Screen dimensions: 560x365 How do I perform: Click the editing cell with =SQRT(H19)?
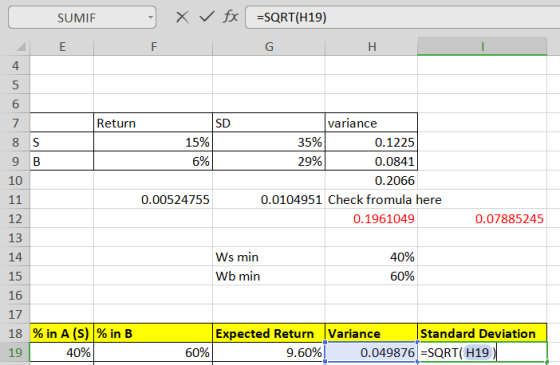pyautogui.click(x=482, y=353)
